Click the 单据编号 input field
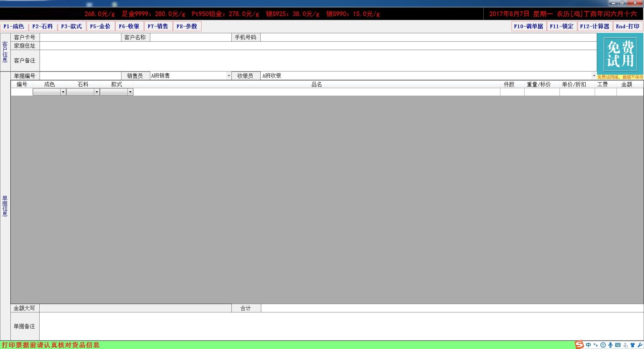The image size is (644, 349). 80,76
